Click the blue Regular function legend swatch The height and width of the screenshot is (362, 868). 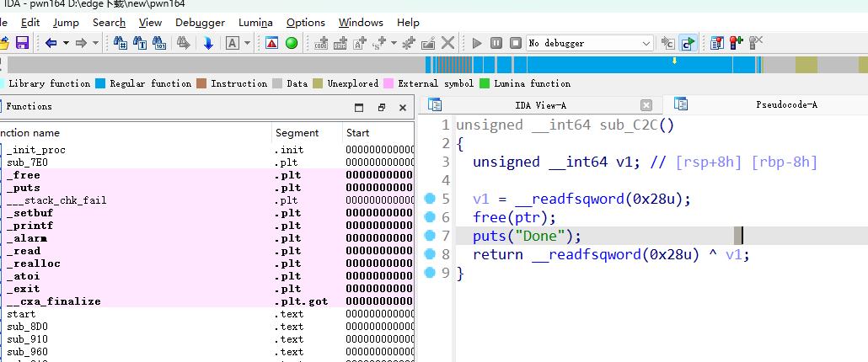(100, 83)
